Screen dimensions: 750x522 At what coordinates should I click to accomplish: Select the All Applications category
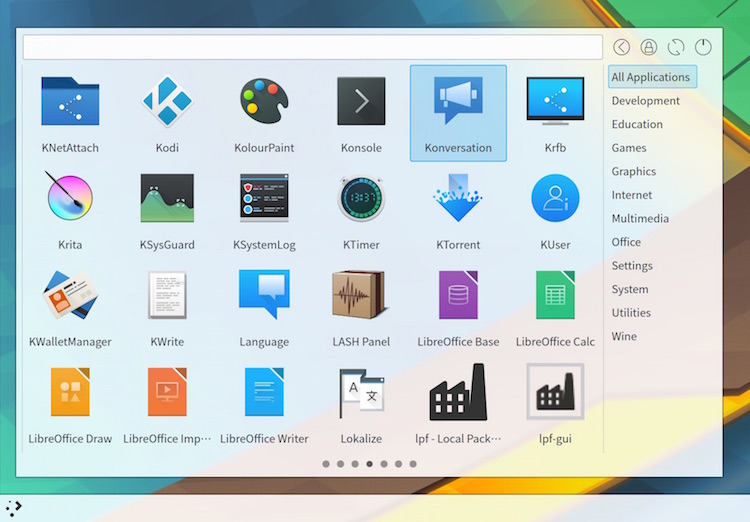(x=651, y=77)
